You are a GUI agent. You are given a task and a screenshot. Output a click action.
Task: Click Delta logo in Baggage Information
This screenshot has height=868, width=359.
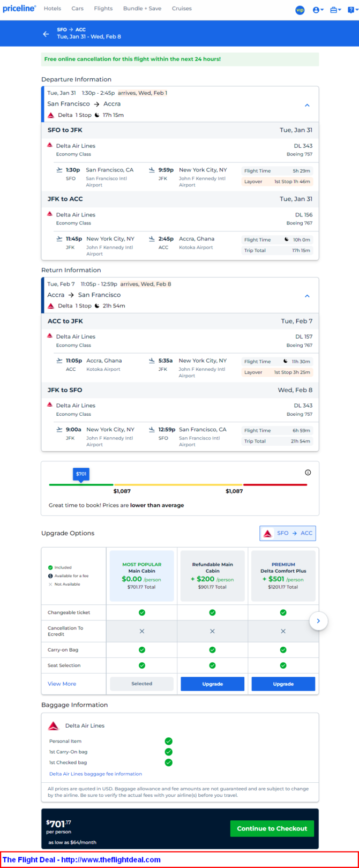point(54,726)
